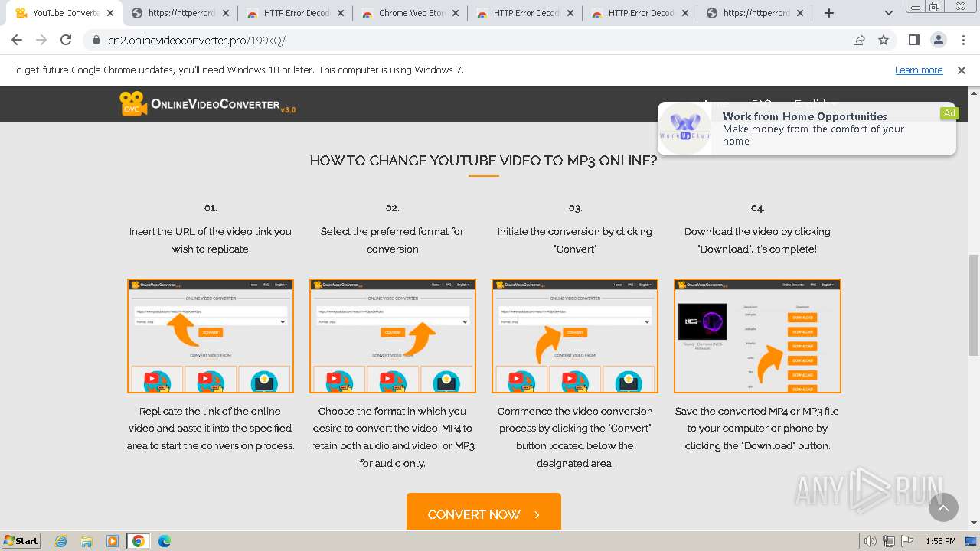Click the browser forward arrow

tap(41, 40)
